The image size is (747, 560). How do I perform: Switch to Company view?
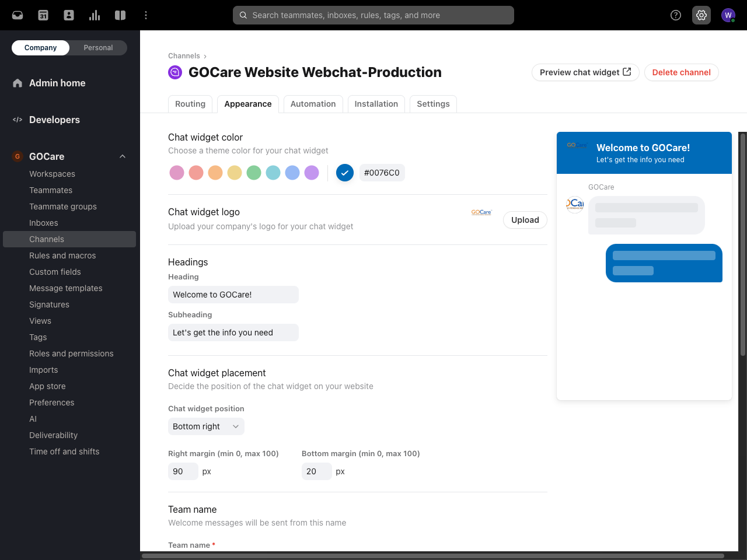point(40,48)
